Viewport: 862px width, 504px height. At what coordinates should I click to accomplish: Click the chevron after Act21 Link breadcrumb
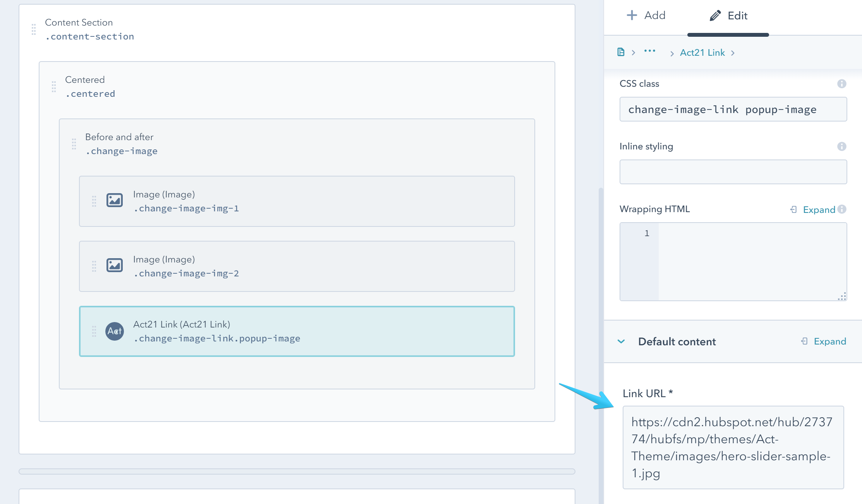pyautogui.click(x=733, y=53)
